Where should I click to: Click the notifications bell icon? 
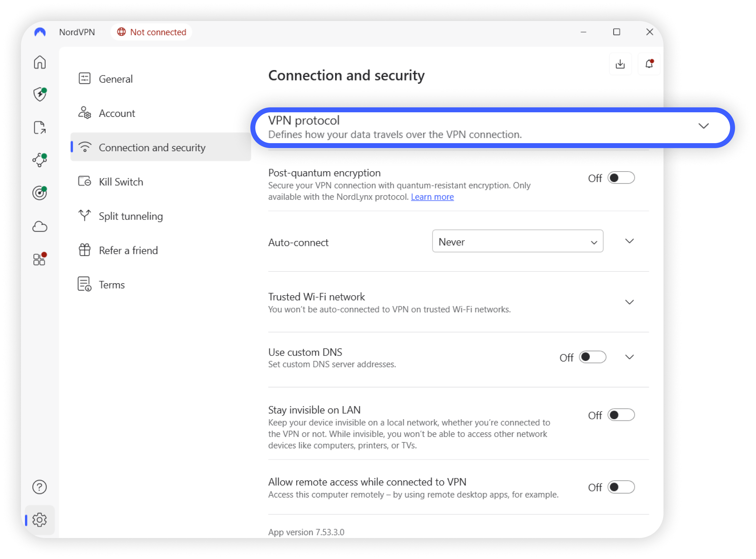click(x=648, y=64)
